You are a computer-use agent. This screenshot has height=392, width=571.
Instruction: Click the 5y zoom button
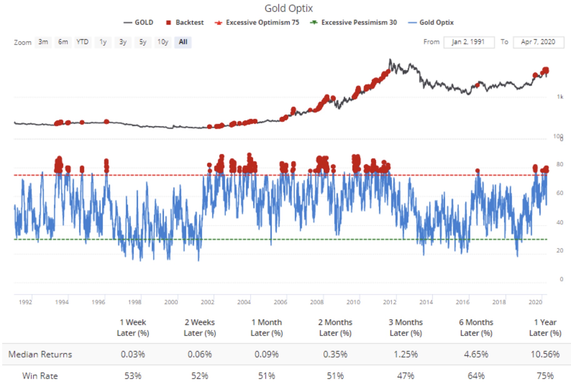click(143, 42)
